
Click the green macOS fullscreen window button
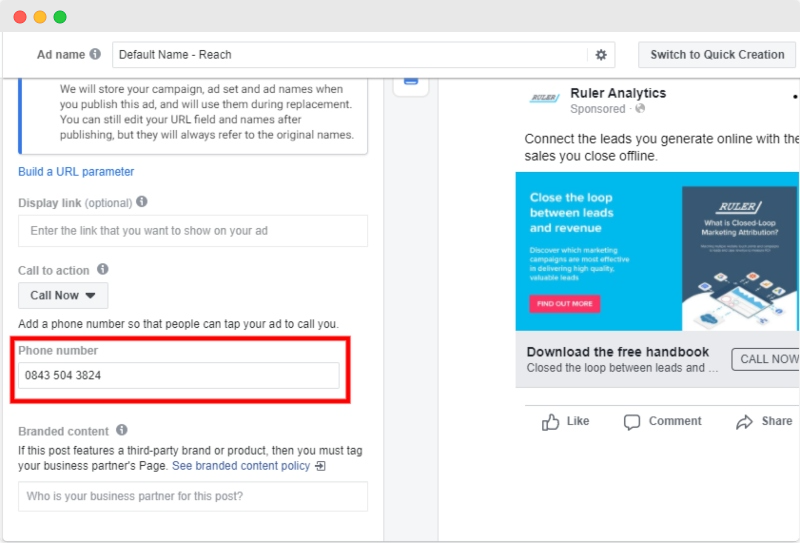pyautogui.click(x=60, y=17)
